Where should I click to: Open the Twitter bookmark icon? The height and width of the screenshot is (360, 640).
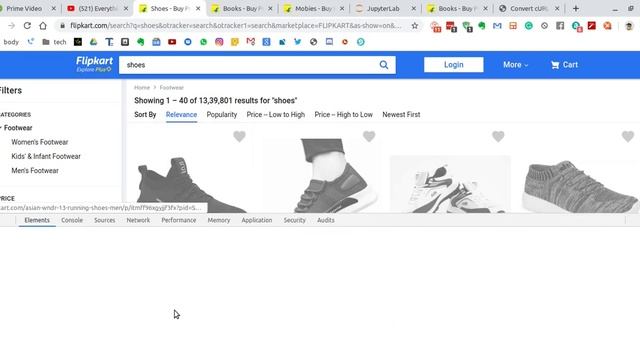(x=298, y=42)
